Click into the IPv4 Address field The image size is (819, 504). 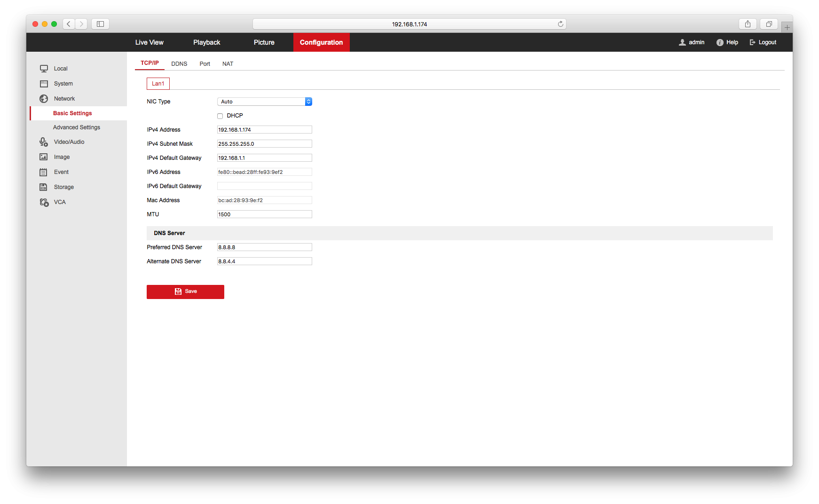tap(264, 130)
